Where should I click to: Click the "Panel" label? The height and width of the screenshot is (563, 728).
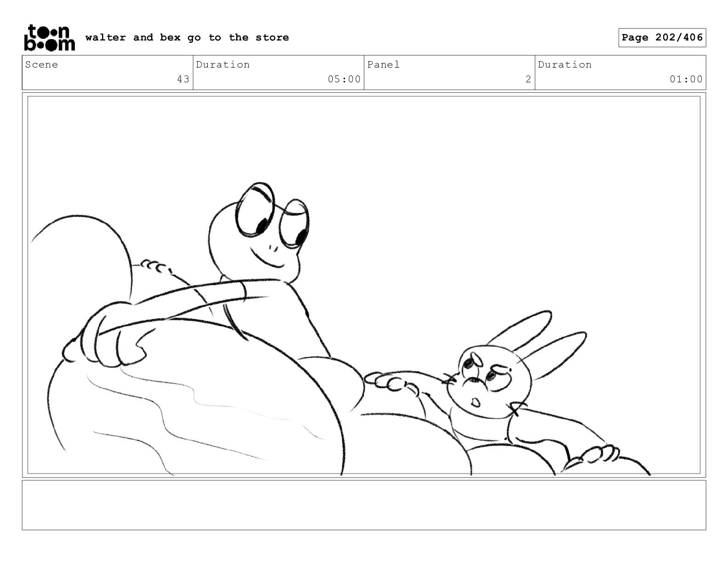coord(384,65)
